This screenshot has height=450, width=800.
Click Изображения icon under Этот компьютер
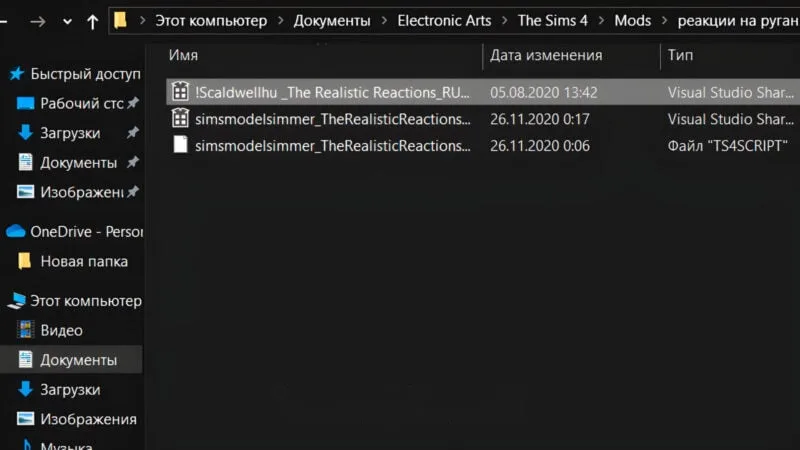(x=26, y=419)
